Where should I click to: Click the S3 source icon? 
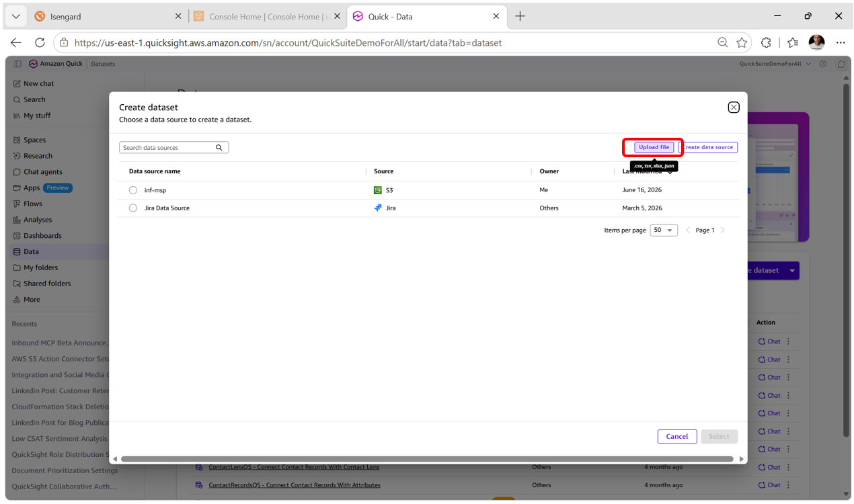[x=378, y=190]
